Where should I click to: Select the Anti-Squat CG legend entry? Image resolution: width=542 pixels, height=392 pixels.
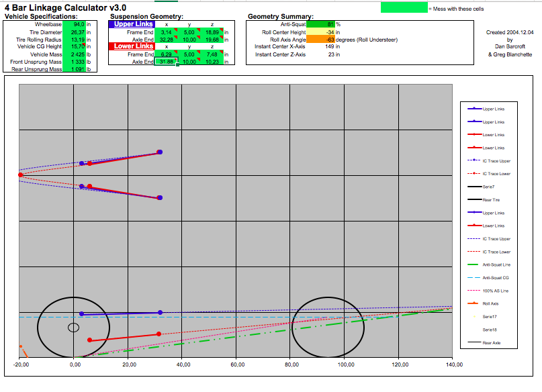click(488, 278)
